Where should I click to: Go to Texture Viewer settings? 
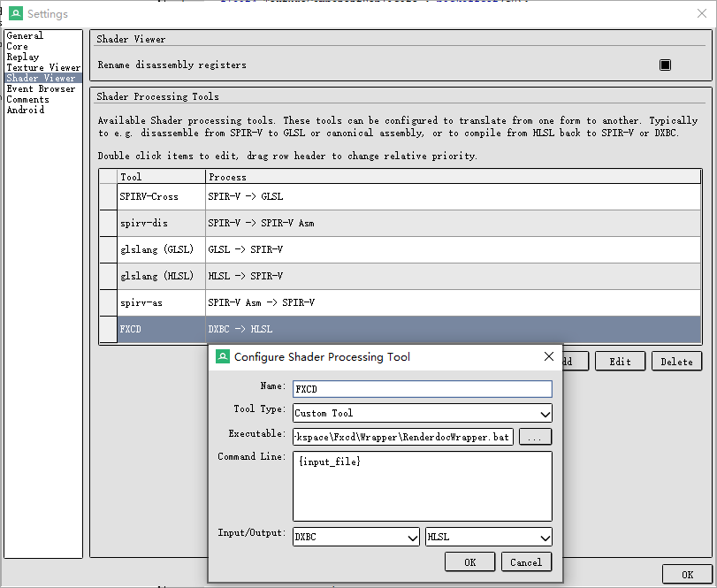click(43, 68)
